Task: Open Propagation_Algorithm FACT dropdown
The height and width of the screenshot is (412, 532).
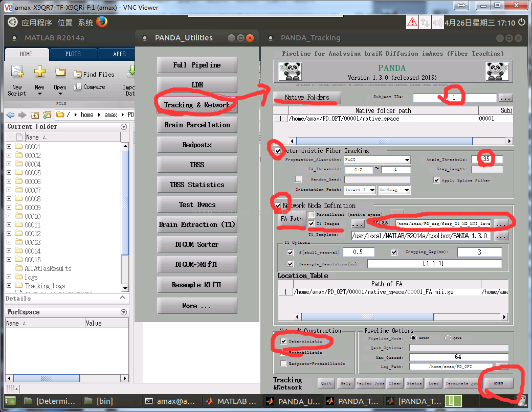Action: coord(378,159)
